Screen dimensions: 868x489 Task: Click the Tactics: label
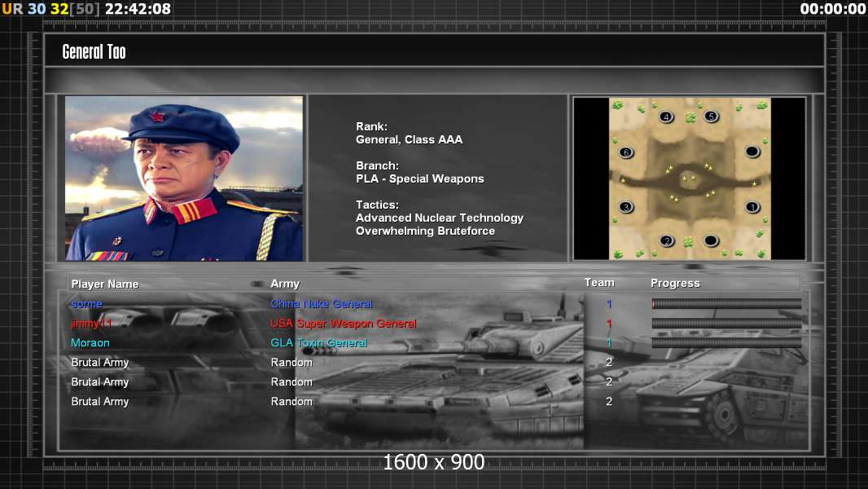click(377, 205)
